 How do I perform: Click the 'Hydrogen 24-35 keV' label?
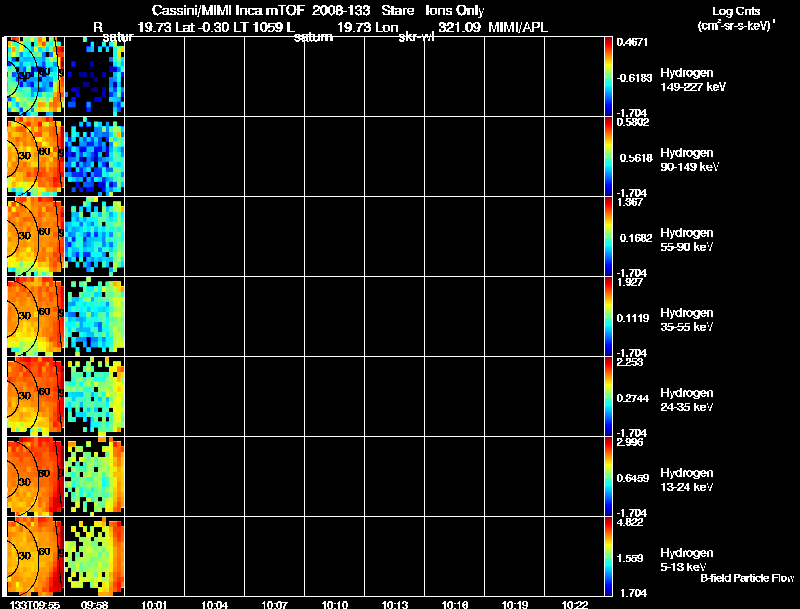pyautogui.click(x=686, y=400)
